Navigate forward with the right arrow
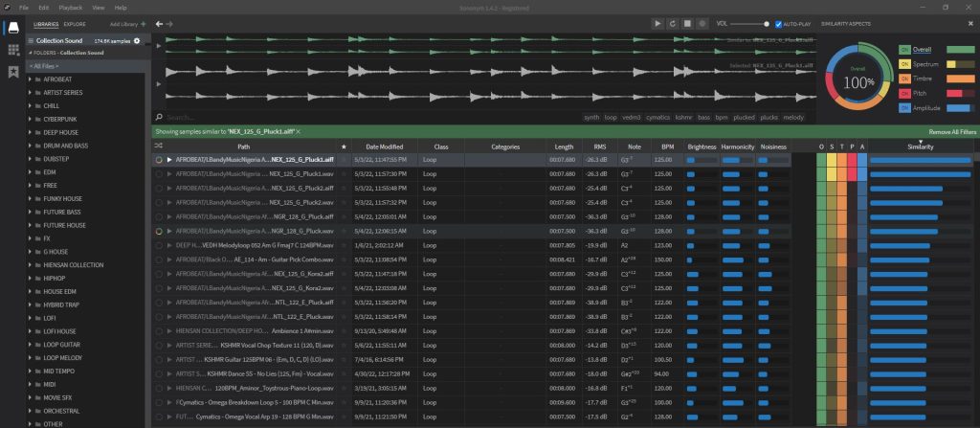The width and height of the screenshot is (980, 428). [169, 24]
